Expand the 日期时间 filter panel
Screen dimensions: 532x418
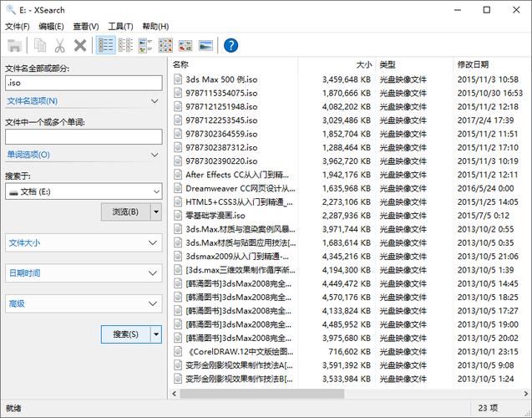84,273
